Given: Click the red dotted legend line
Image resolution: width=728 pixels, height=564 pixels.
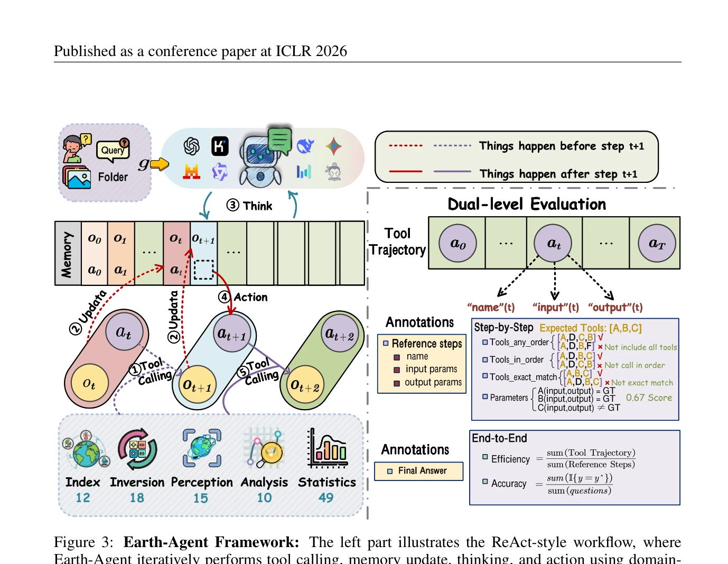Looking at the screenshot, I should [x=406, y=145].
